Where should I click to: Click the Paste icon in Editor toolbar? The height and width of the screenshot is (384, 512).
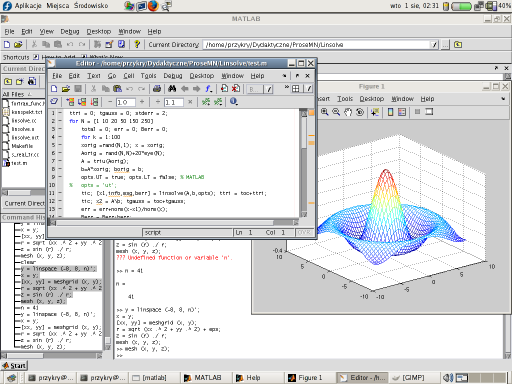117,89
